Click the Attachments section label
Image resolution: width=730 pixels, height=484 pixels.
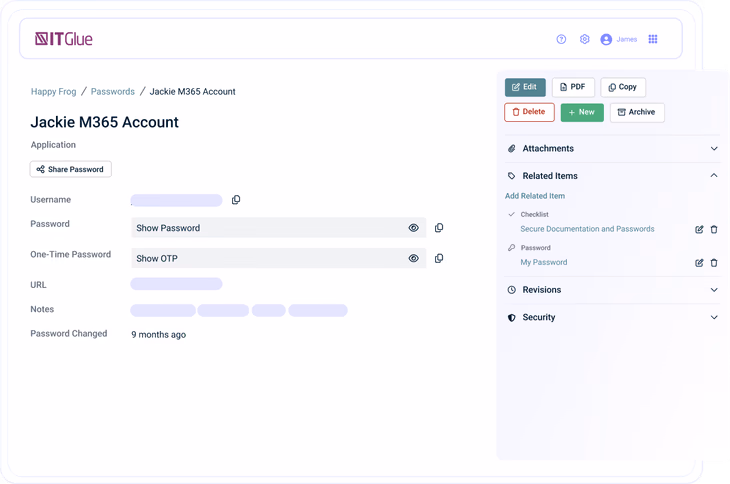(548, 148)
